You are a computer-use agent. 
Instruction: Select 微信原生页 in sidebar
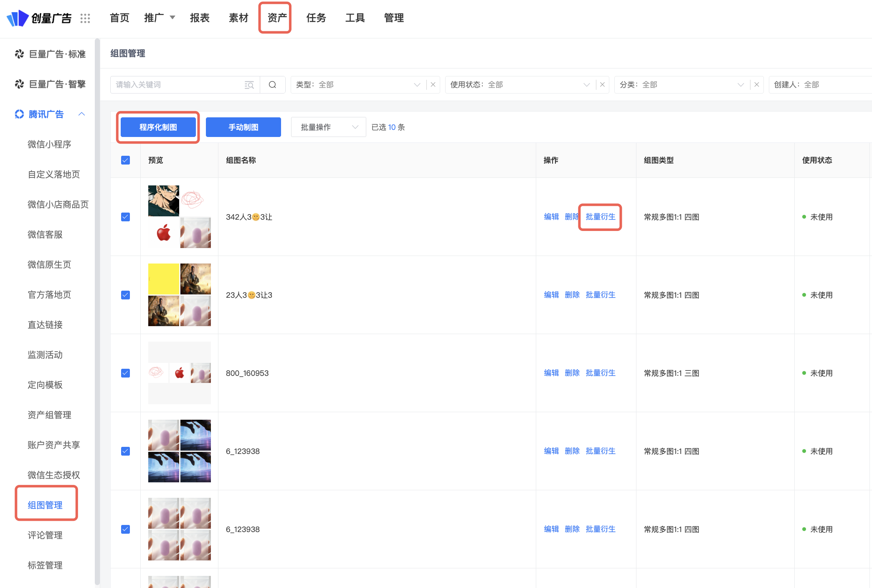pos(49,264)
